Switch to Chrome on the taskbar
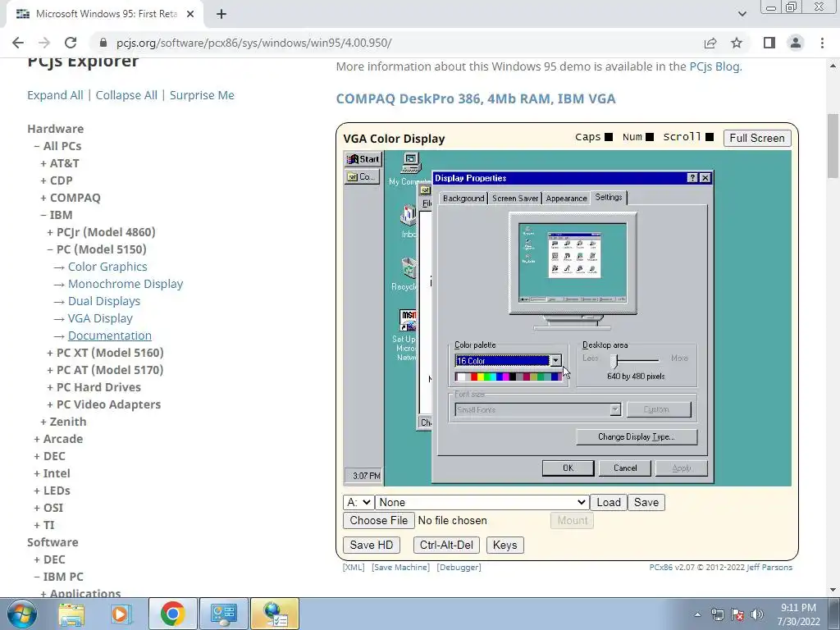The image size is (840, 630). pos(172,614)
